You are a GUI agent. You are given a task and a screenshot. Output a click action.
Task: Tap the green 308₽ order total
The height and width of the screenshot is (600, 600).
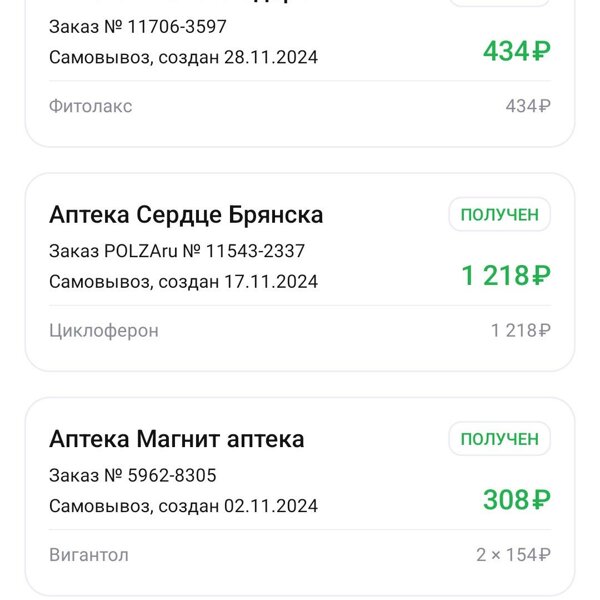pos(517,500)
